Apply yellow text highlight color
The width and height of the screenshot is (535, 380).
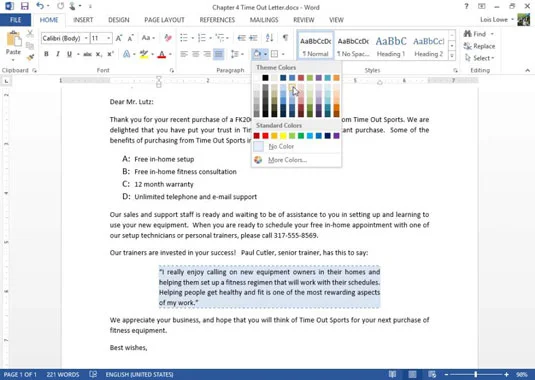[144, 54]
